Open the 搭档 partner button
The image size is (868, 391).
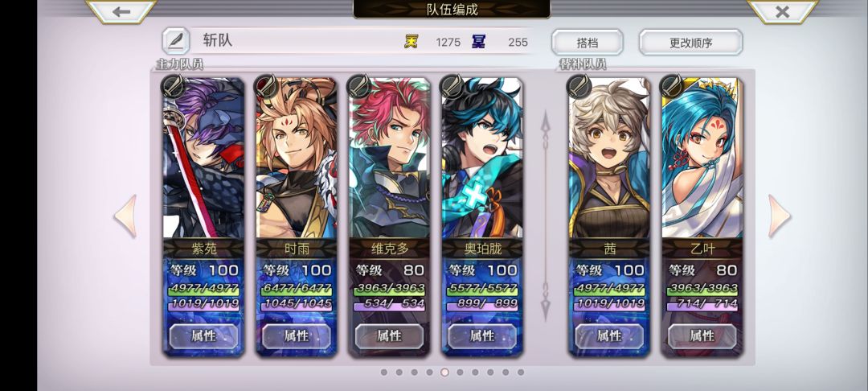587,42
